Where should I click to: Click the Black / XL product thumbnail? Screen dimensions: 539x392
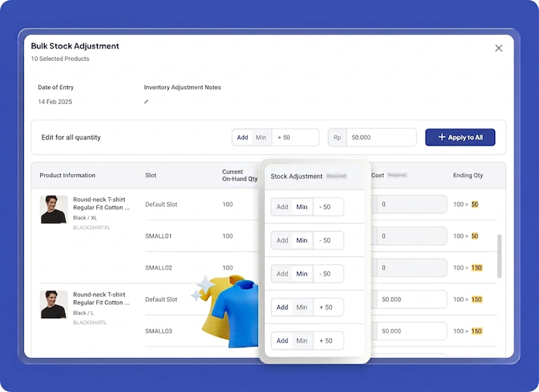point(54,209)
